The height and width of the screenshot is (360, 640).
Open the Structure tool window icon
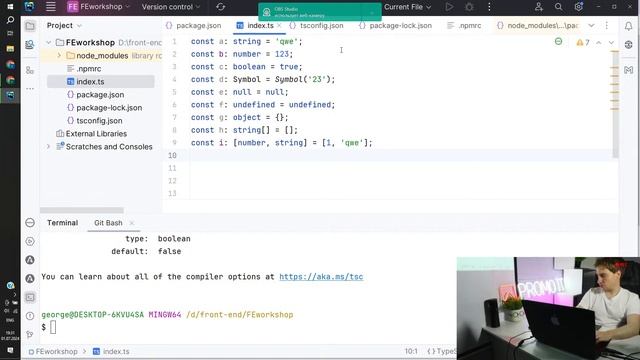click(x=30, y=70)
